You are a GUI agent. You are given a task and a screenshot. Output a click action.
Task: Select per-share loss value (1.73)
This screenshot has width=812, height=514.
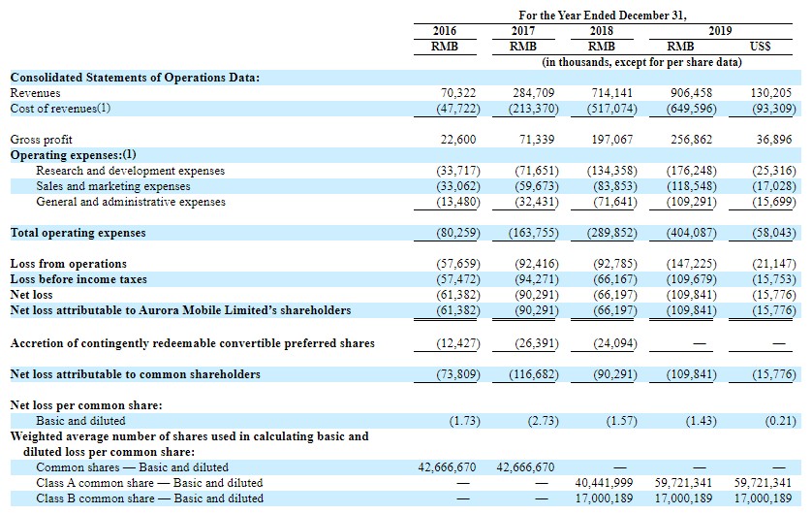pyautogui.click(x=464, y=421)
